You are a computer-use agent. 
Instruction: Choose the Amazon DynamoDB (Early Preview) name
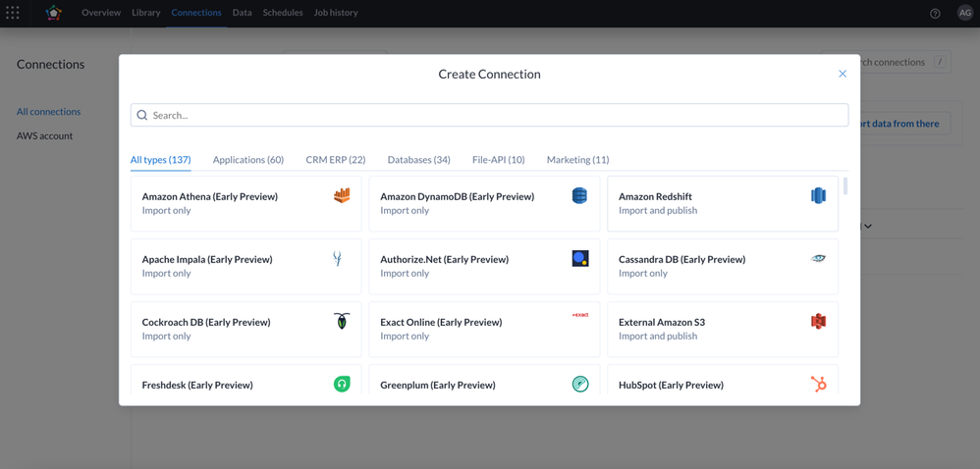(458, 196)
